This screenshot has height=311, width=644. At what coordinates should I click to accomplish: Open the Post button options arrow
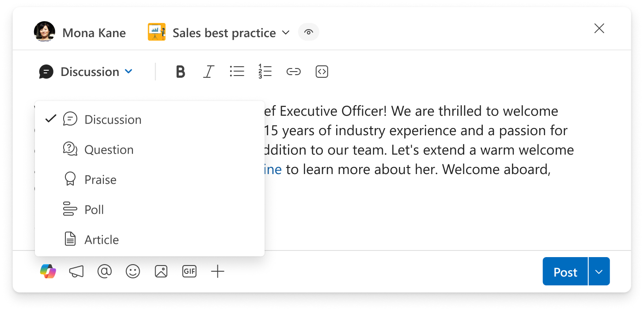[x=599, y=271]
